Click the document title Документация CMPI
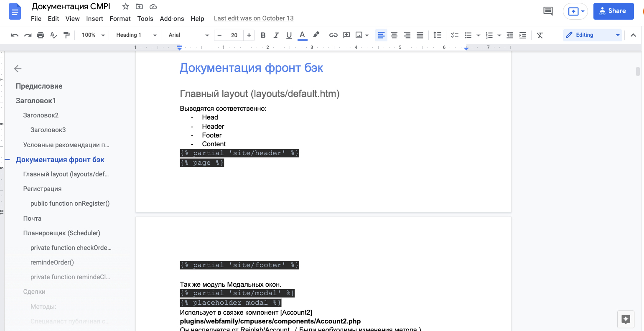The image size is (644, 331). (x=71, y=6)
